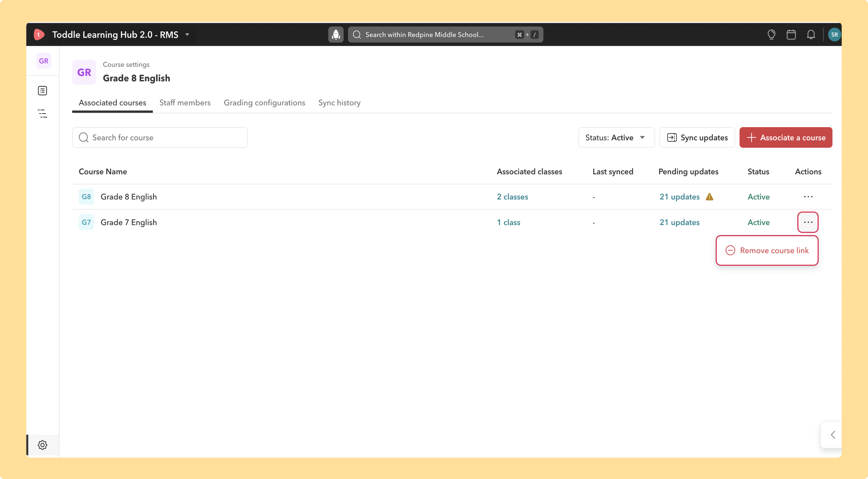The height and width of the screenshot is (479, 868).
Task: Click the Actions column header
Action: pos(808,171)
